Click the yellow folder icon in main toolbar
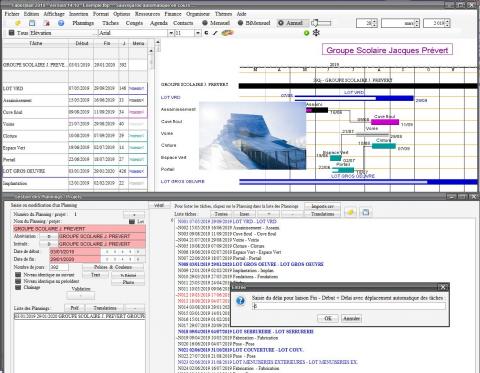The image size is (480, 373). 18,23
